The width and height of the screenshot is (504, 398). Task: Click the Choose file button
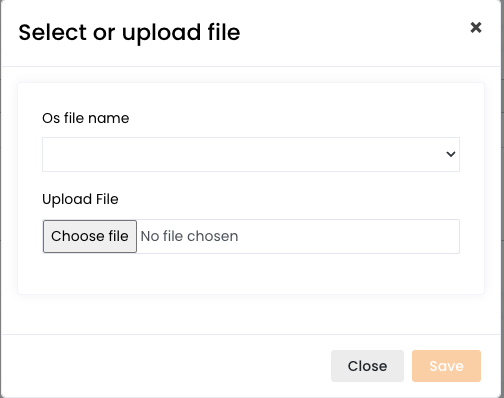[x=90, y=236]
